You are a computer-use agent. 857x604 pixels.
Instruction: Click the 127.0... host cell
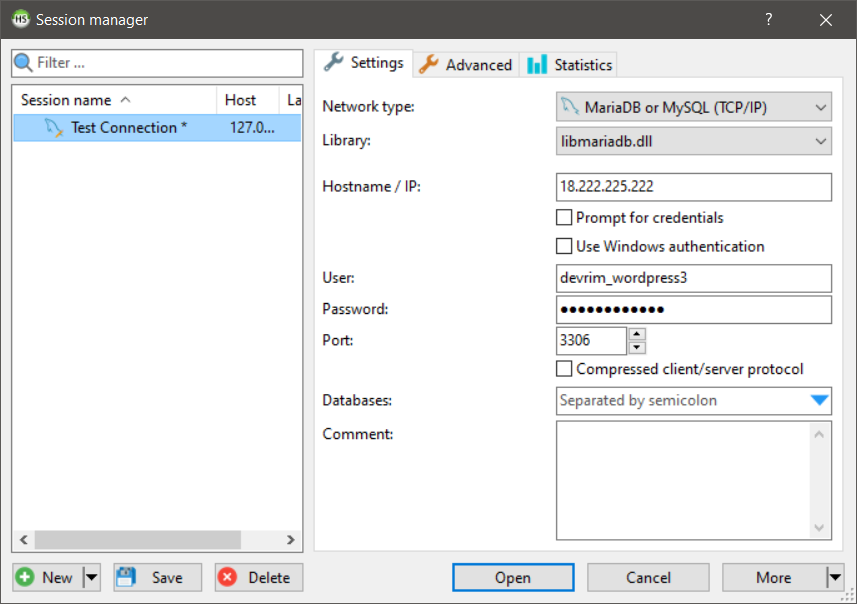(253, 128)
